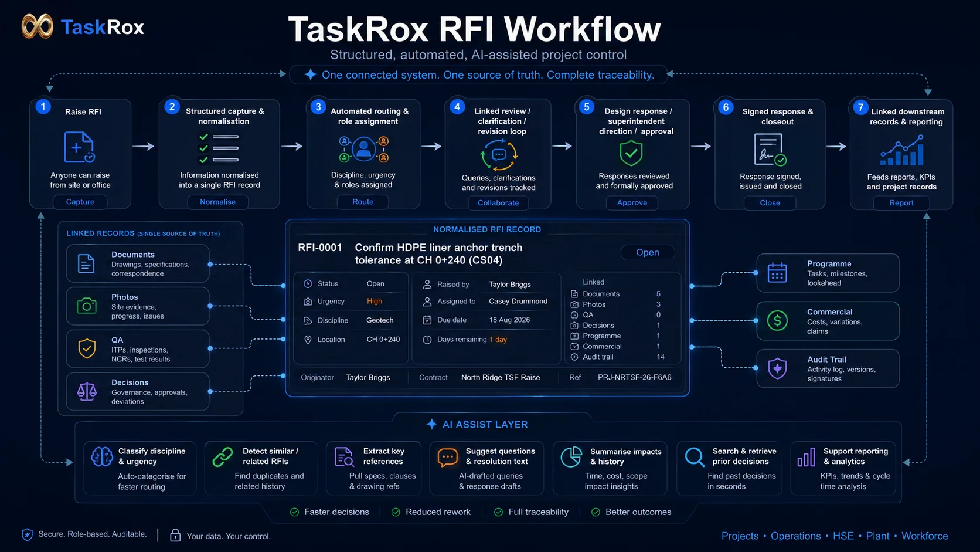Click the Suggest questions speech bubble icon

pos(448,457)
